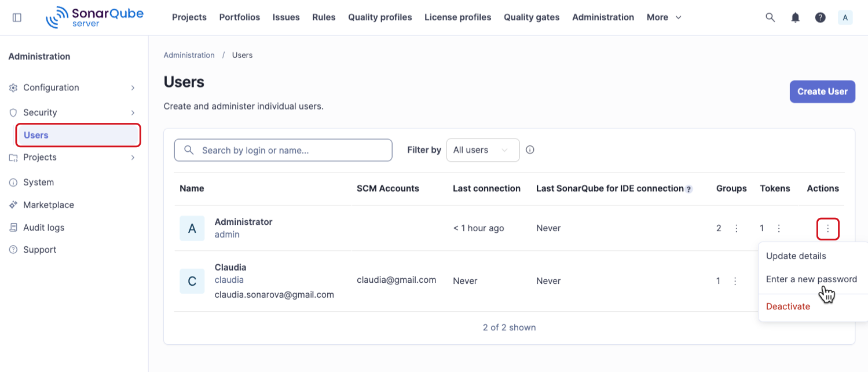Open the "All users" filter dropdown

(483, 150)
